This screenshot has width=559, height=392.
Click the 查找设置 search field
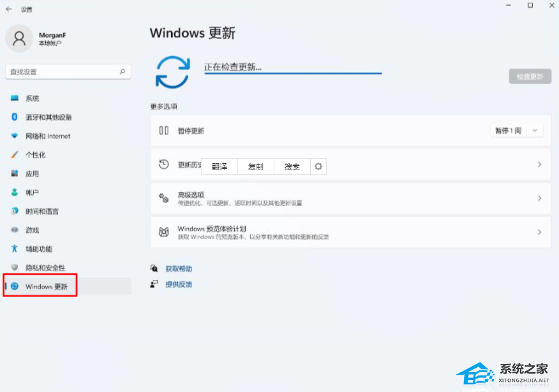[x=68, y=72]
